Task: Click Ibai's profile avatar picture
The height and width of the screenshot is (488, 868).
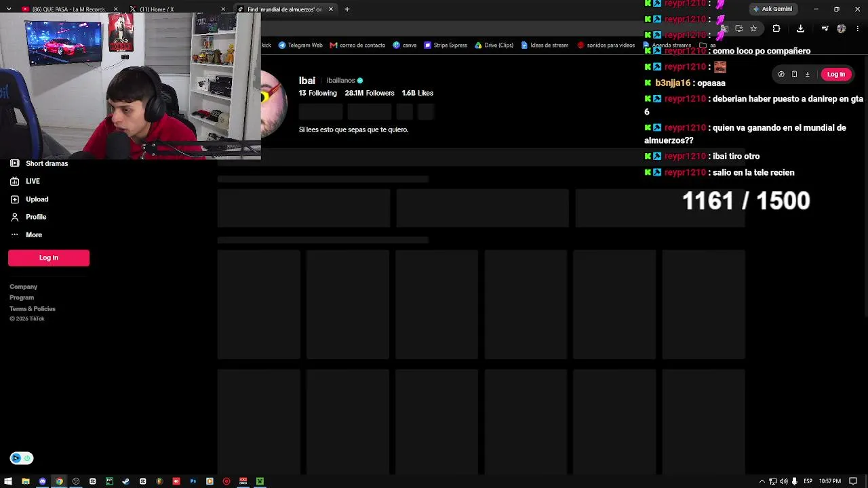Action: point(274,103)
